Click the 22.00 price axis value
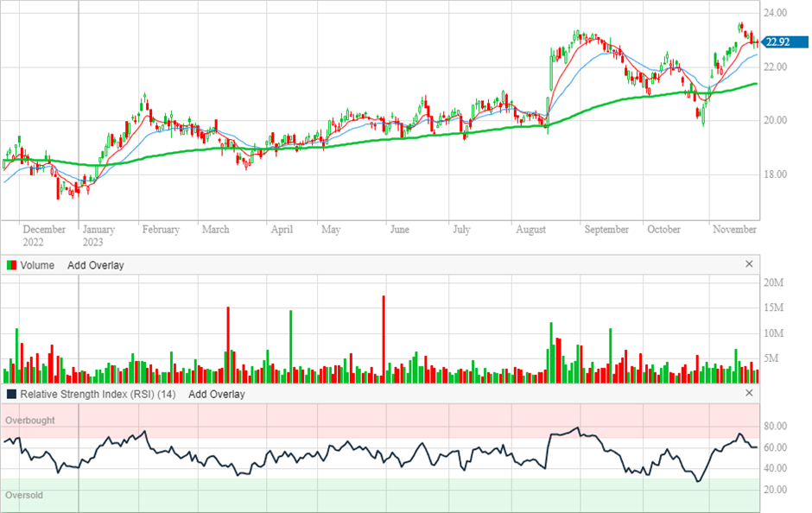Screen dimensions: 812x513 coord(775,66)
